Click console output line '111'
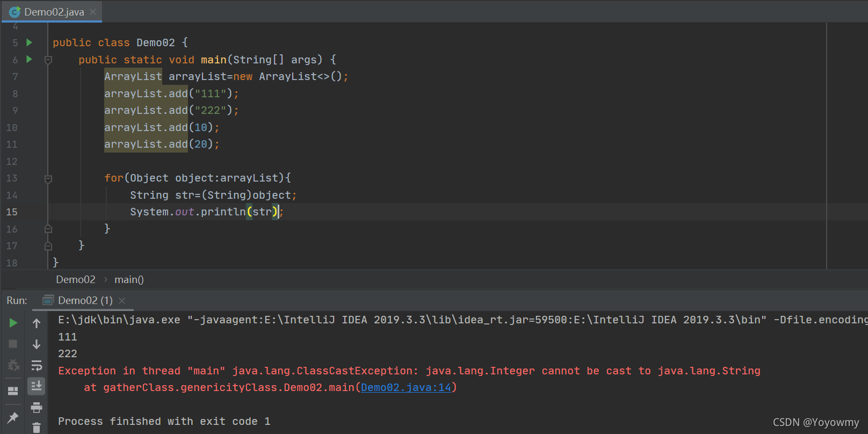Screen dimensions: 868x434 [68, 337]
